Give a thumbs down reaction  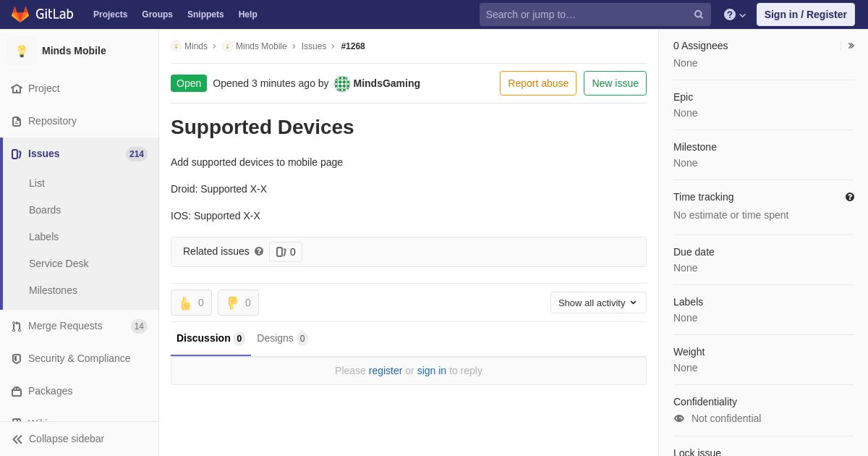238,303
